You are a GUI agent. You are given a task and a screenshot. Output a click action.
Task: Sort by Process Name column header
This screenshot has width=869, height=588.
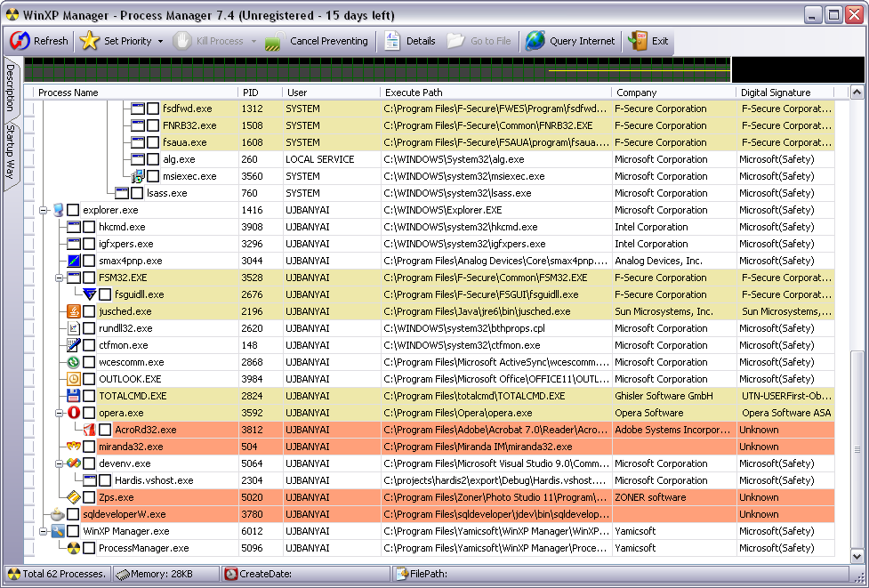coord(136,93)
